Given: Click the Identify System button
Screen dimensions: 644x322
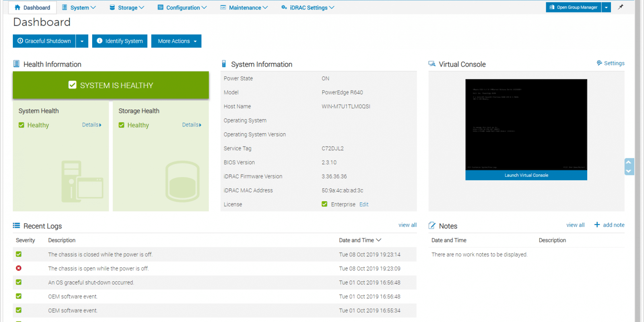Looking at the screenshot, I should coord(120,41).
